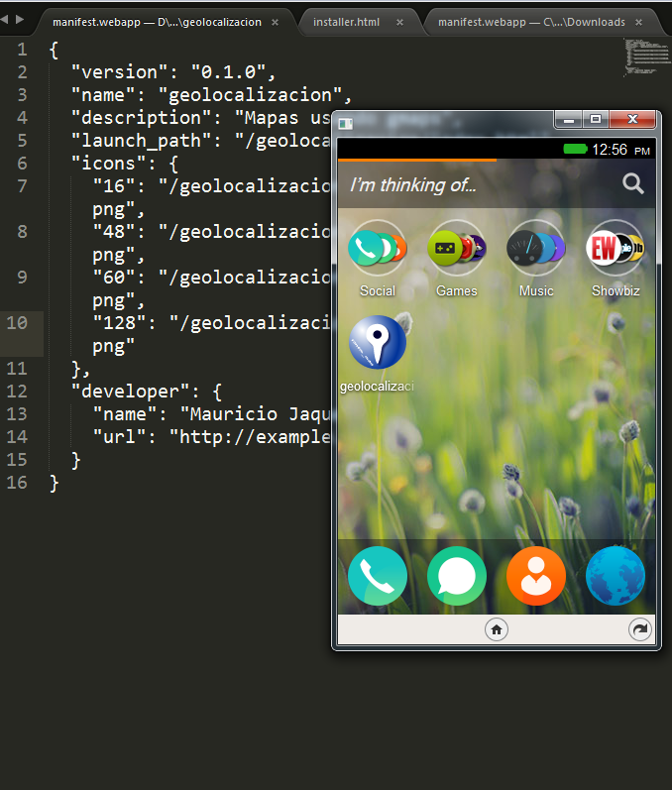Click the "0.1.0" version value
This screenshot has width=672, height=790.
(x=228, y=72)
